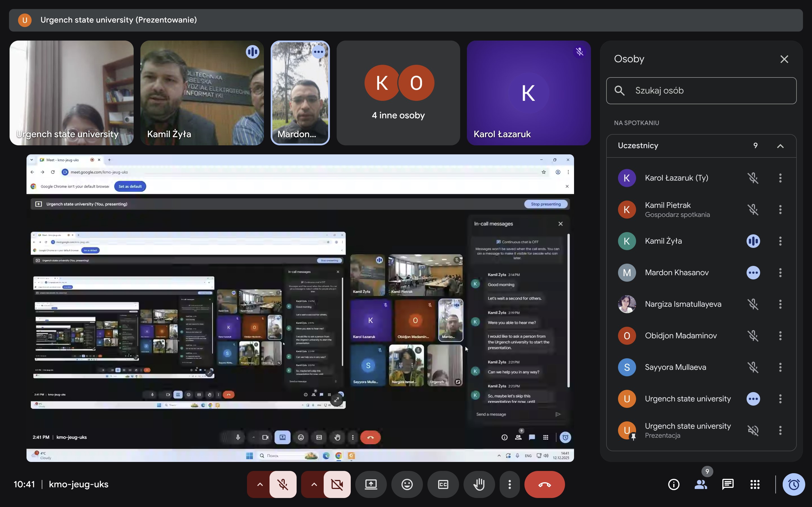812x507 pixels.
Task: Start screen sharing with present button
Action: point(371,484)
